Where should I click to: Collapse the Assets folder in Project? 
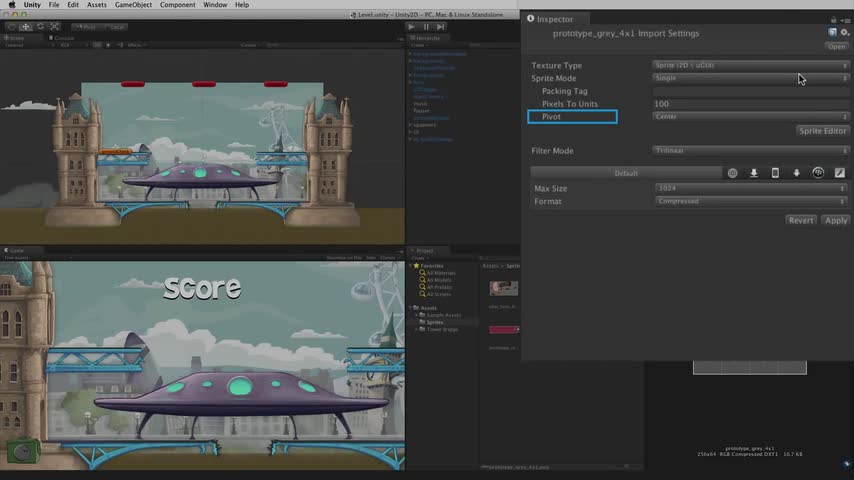point(411,308)
